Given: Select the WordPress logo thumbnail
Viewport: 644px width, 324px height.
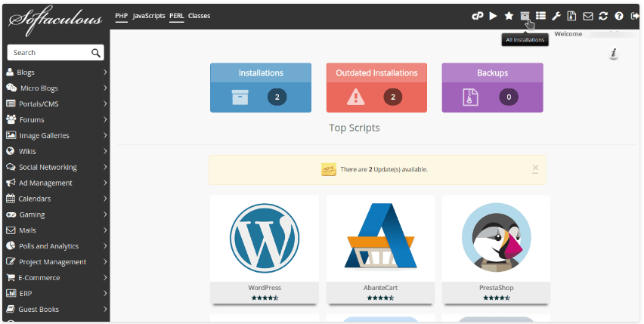Looking at the screenshot, I should (x=265, y=239).
